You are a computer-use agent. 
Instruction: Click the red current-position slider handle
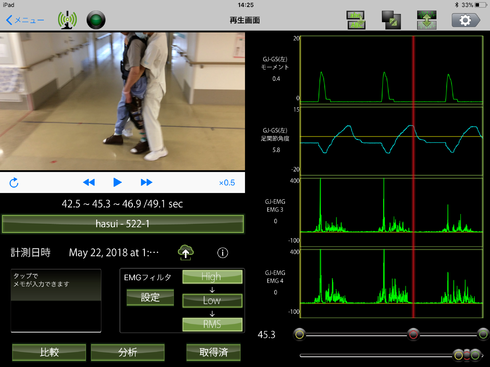pyautogui.click(x=413, y=334)
